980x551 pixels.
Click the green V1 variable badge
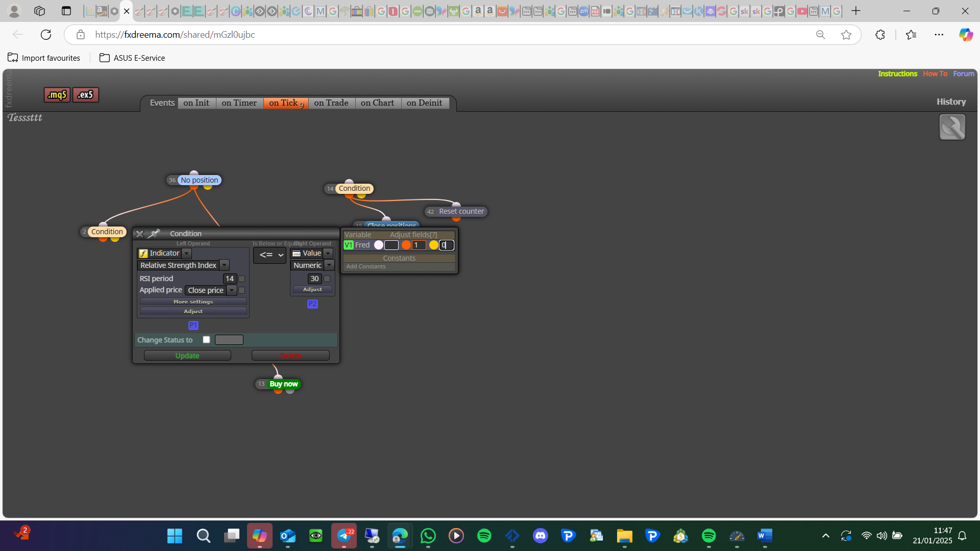(x=349, y=245)
